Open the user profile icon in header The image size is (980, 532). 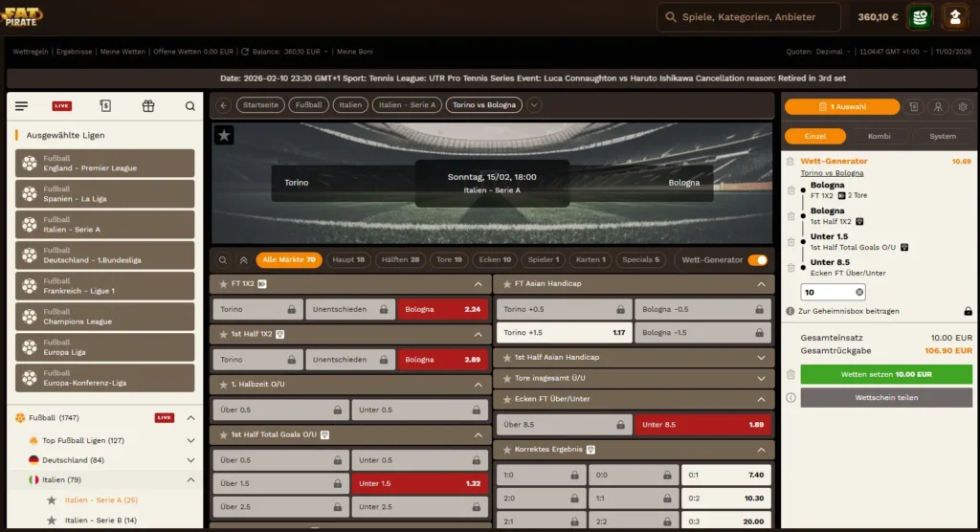[955, 17]
